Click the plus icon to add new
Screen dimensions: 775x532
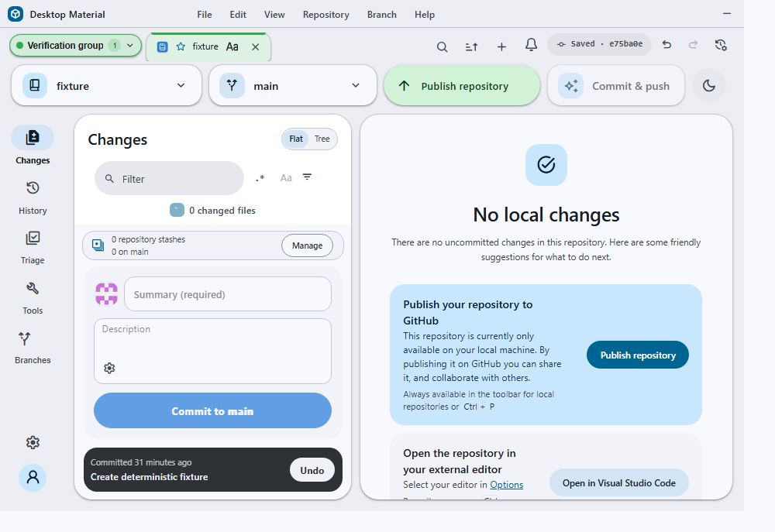(x=501, y=46)
